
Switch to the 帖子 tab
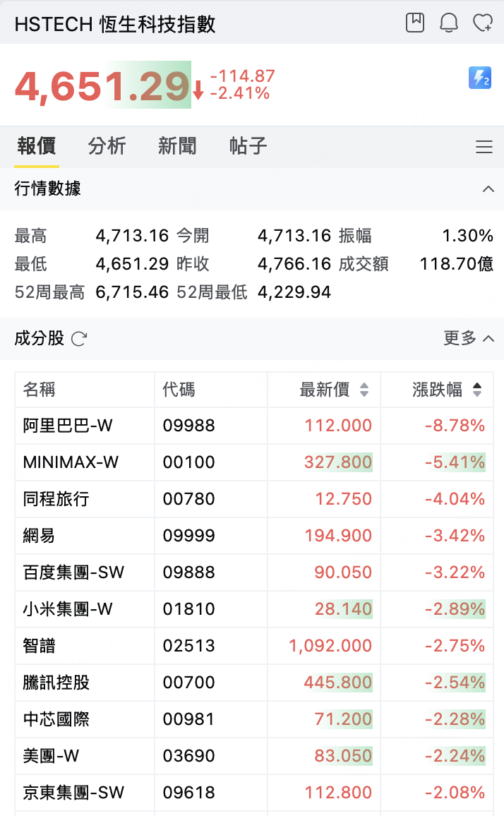pos(248,146)
